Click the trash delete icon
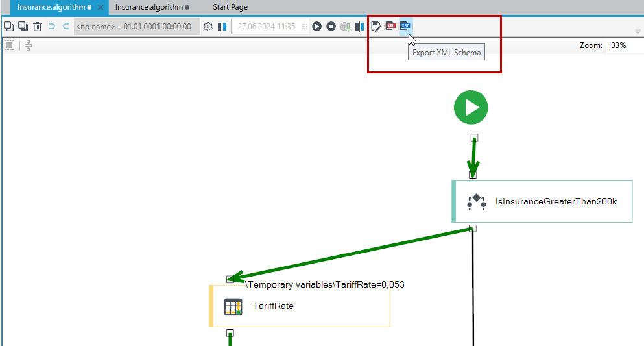Viewport: 644px width, 346px height. click(38, 27)
